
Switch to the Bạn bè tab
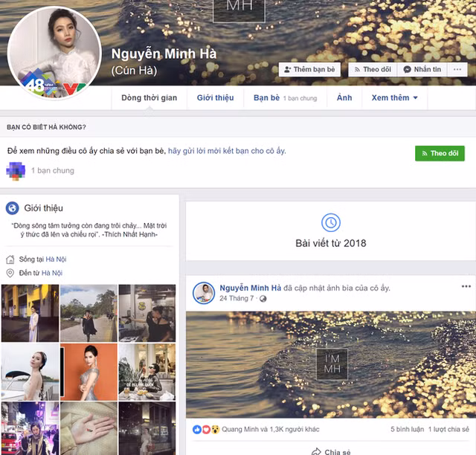(x=266, y=98)
